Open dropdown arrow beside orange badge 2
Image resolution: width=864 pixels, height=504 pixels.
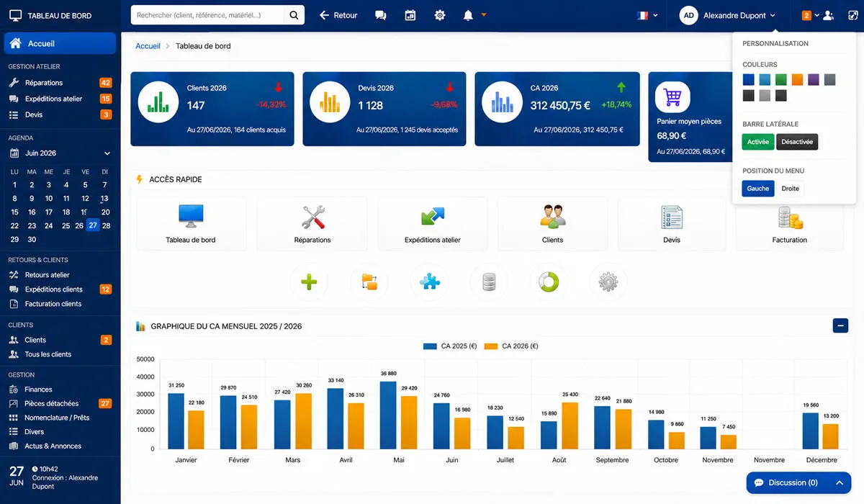[817, 15]
